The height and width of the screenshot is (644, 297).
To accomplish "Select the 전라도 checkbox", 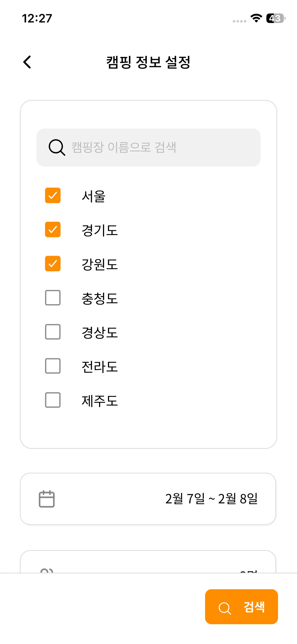I will point(53,366).
